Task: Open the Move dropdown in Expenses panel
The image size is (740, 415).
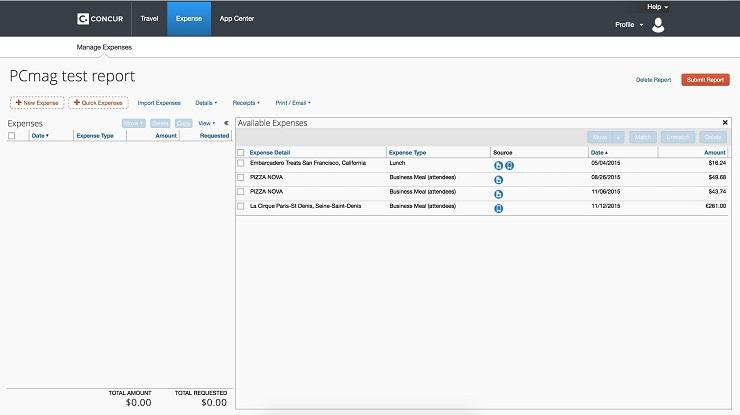Action: pyautogui.click(x=134, y=123)
